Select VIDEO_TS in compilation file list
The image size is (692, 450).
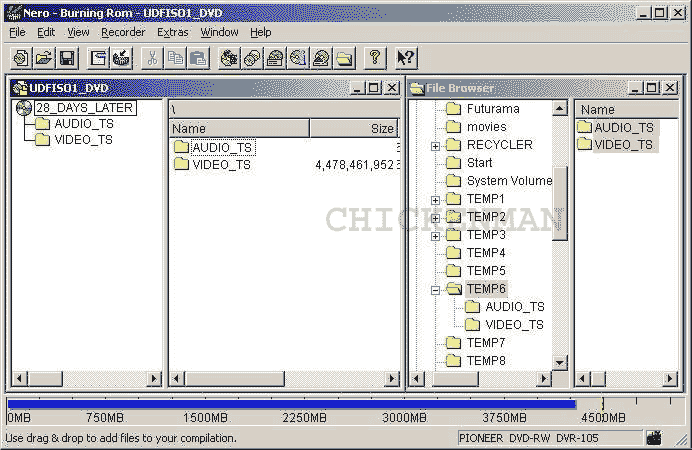point(222,165)
